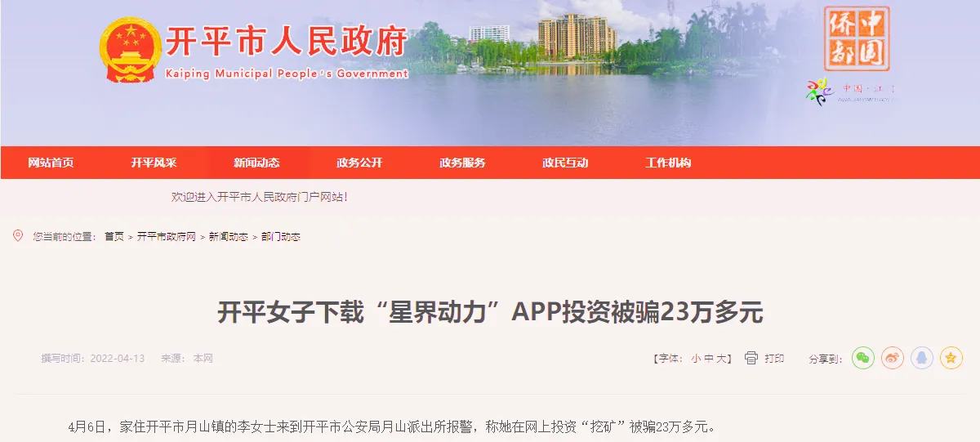
Task: Open 部门动态 breadcrumb link
Action: [x=281, y=237]
